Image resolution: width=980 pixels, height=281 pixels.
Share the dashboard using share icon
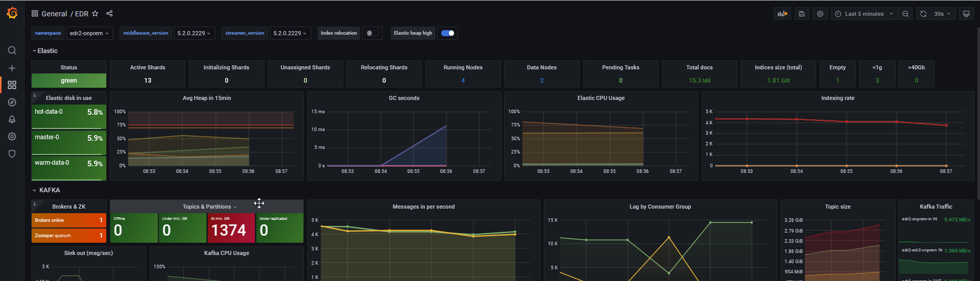(x=109, y=14)
